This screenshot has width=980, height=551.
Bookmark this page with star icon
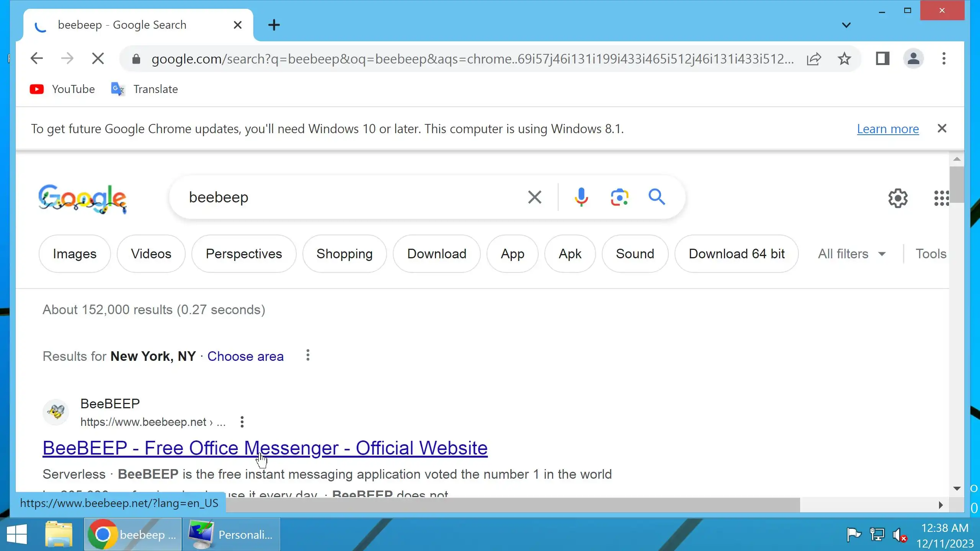click(x=844, y=59)
